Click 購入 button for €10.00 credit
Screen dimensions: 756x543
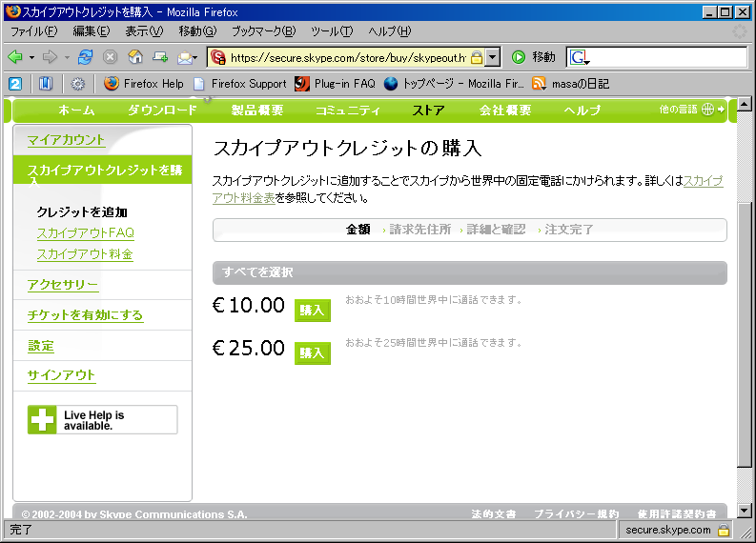[312, 310]
